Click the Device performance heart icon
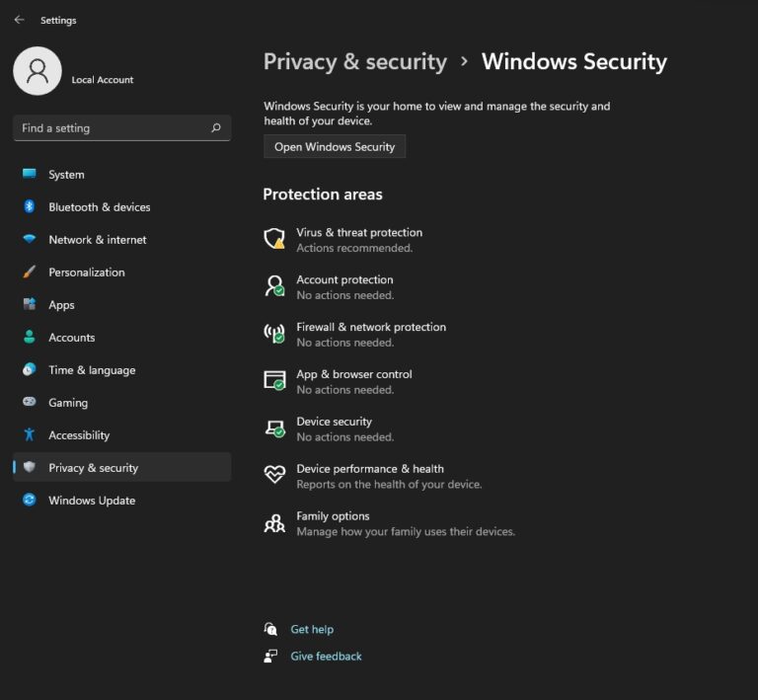This screenshot has height=700, width=758. (274, 474)
